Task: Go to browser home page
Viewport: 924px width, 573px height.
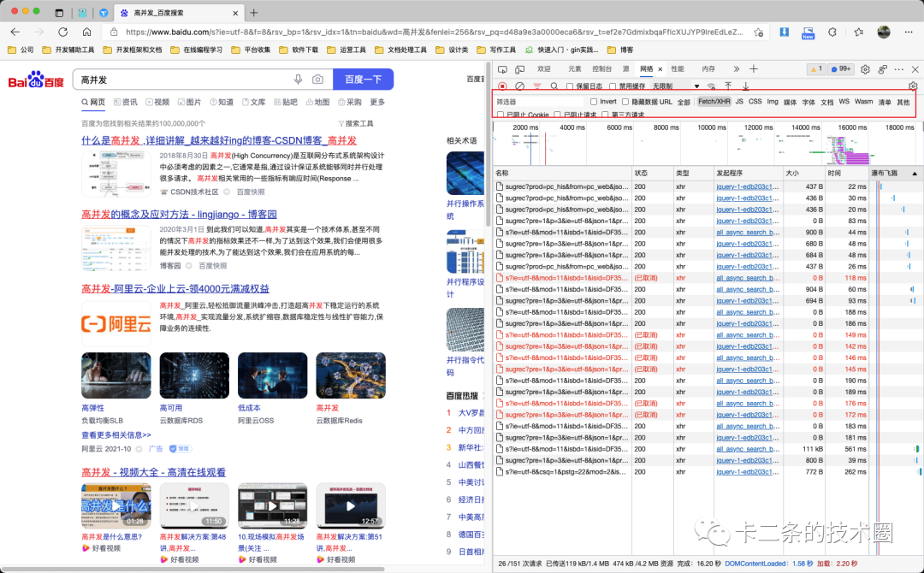Action: coord(86,32)
